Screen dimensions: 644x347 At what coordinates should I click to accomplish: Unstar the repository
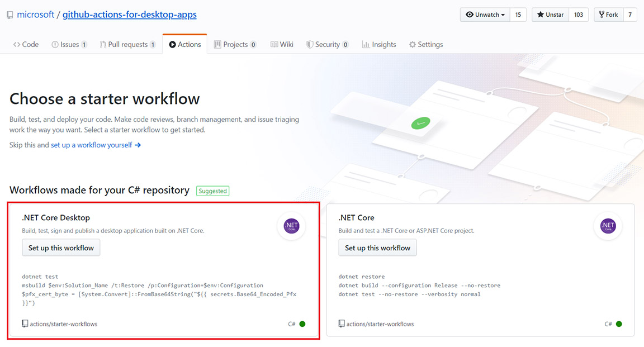[x=550, y=15]
